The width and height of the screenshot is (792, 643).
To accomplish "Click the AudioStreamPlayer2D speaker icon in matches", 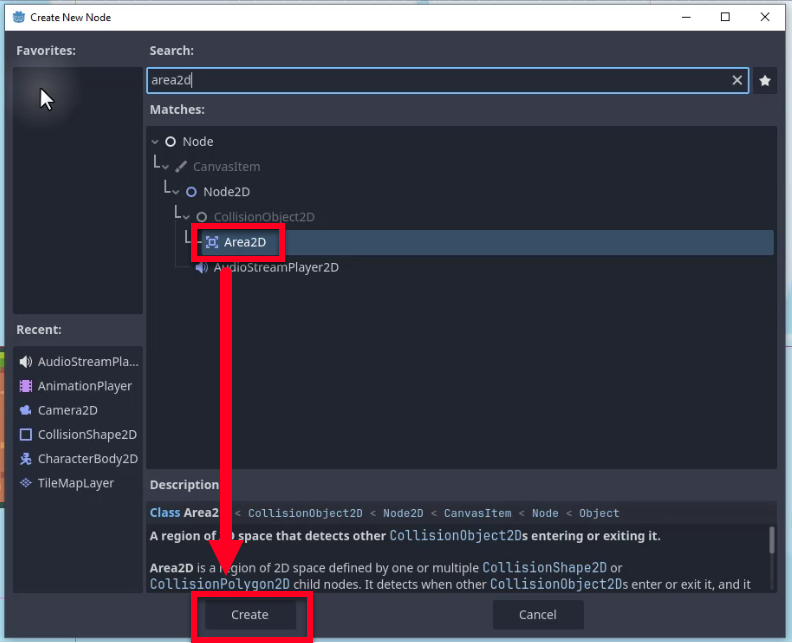I will click(x=202, y=268).
